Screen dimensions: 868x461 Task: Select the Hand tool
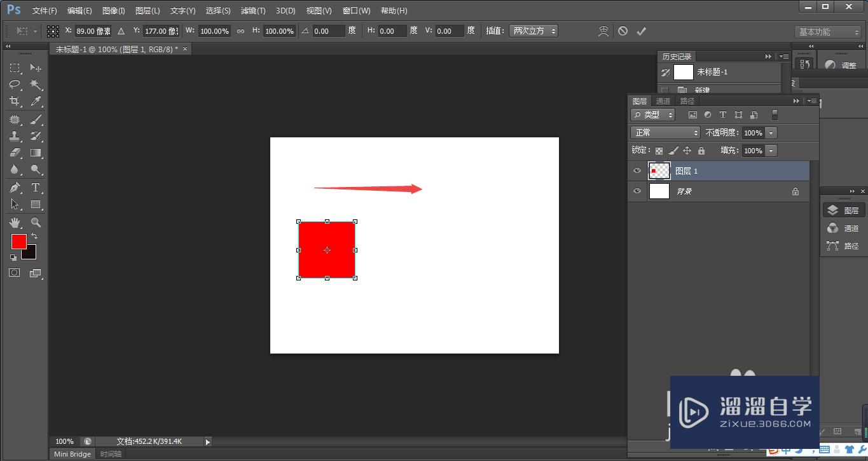click(x=15, y=223)
